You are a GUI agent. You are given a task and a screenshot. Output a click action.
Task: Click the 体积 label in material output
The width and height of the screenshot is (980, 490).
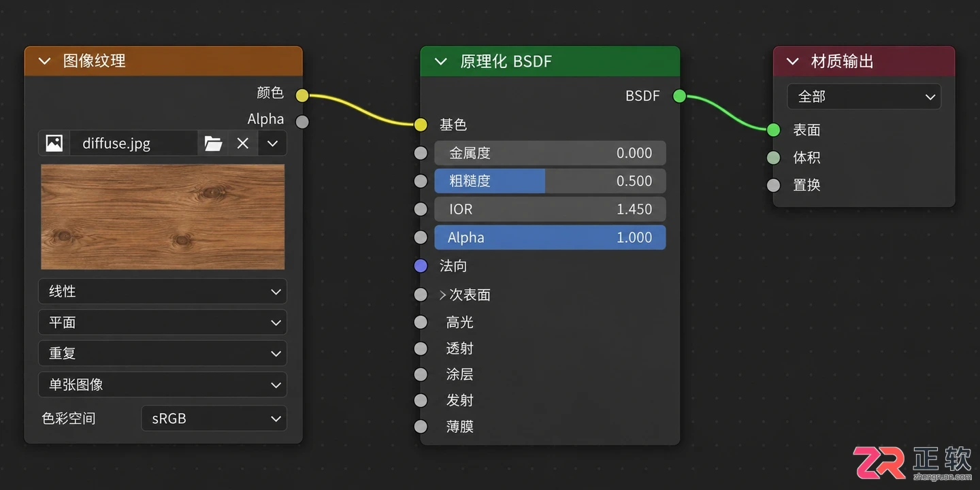click(806, 158)
